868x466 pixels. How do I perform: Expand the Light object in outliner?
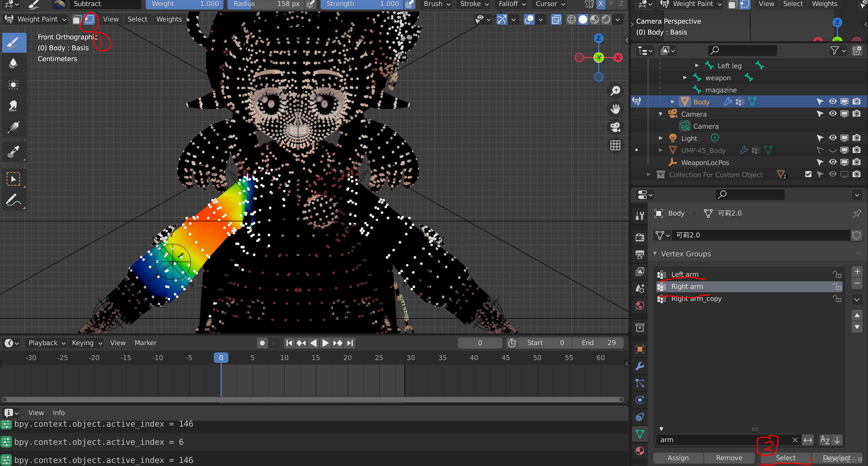[x=660, y=138]
